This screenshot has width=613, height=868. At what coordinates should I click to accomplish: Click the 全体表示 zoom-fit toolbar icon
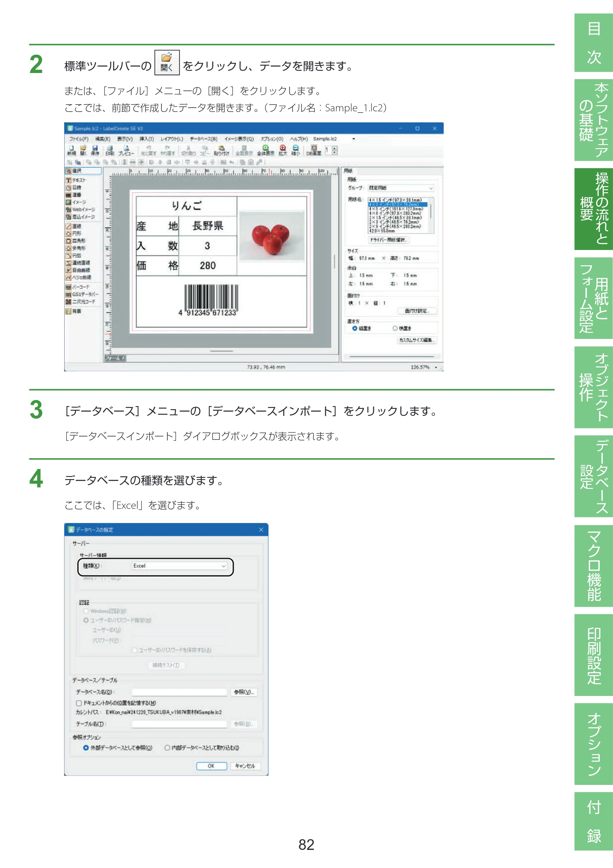(x=265, y=150)
